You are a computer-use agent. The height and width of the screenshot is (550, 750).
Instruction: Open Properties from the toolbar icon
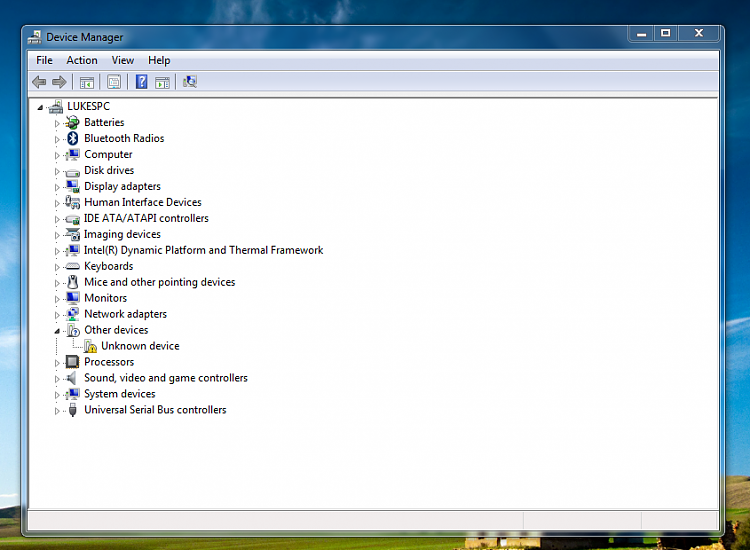114,82
